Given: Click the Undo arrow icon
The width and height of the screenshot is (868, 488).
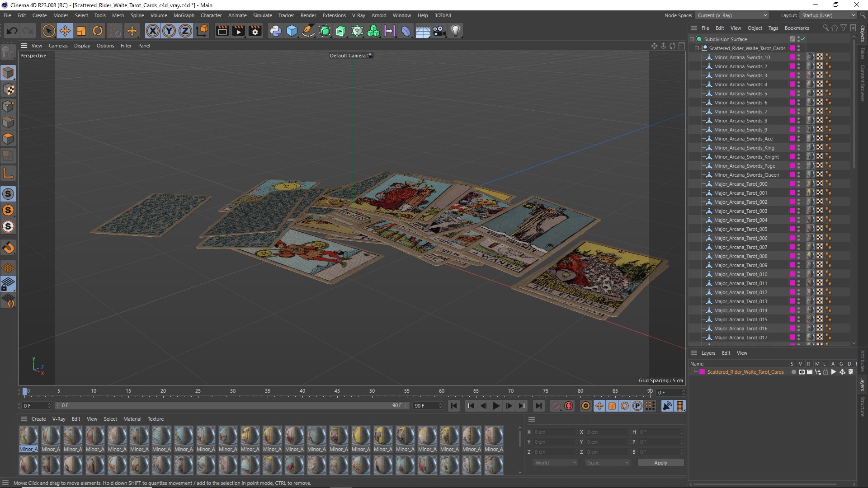Looking at the screenshot, I should point(12,31).
